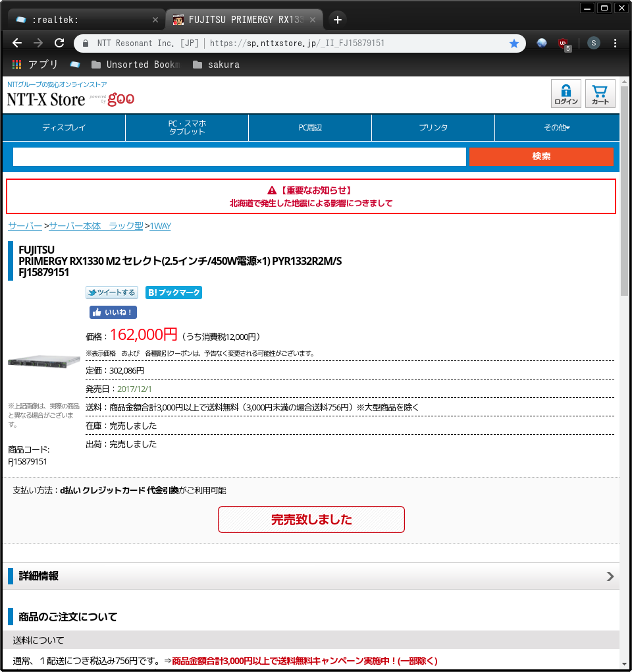The image size is (632, 672).
Task: Click the 在庫：完売しました stock status
Action: pyautogui.click(x=121, y=426)
